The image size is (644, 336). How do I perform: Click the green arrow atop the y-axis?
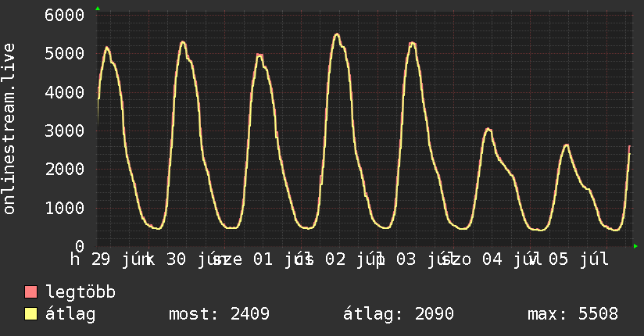(98, 9)
